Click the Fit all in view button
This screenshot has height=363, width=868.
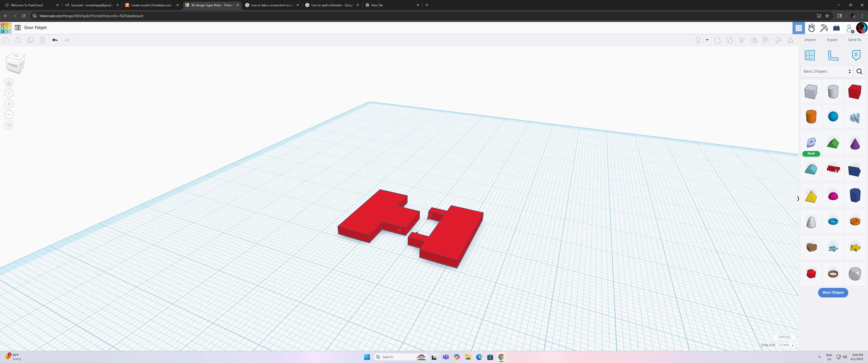tap(9, 93)
